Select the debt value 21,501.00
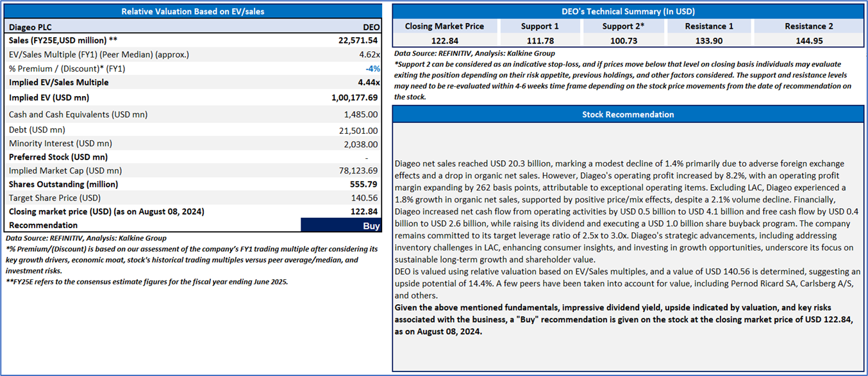 pos(359,130)
